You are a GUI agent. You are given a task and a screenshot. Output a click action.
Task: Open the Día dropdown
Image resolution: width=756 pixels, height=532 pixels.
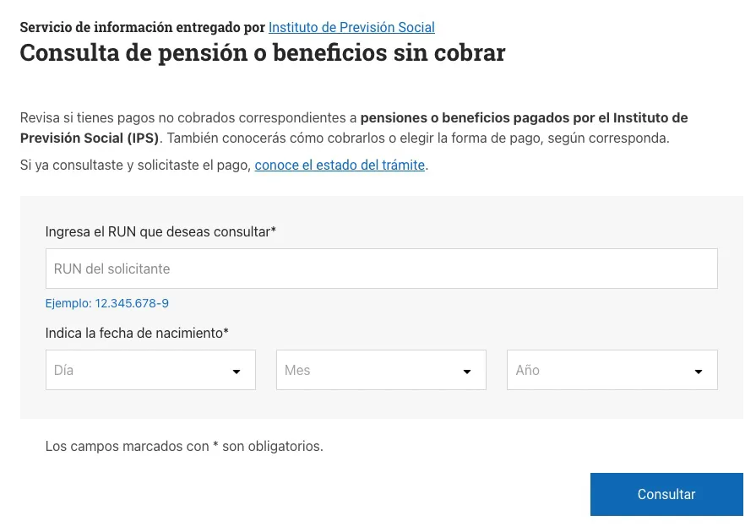point(150,370)
